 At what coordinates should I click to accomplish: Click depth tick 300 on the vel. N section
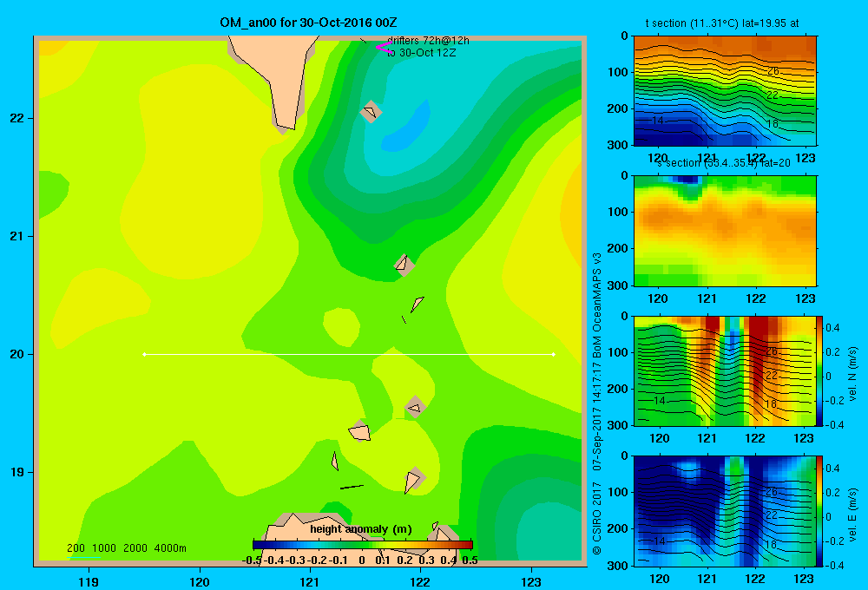[617, 425]
